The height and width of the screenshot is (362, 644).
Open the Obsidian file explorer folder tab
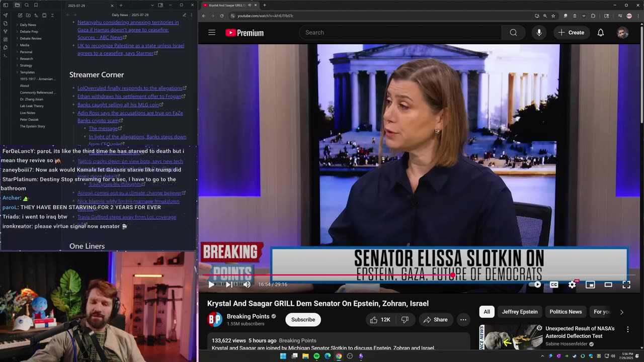tap(17, 5)
